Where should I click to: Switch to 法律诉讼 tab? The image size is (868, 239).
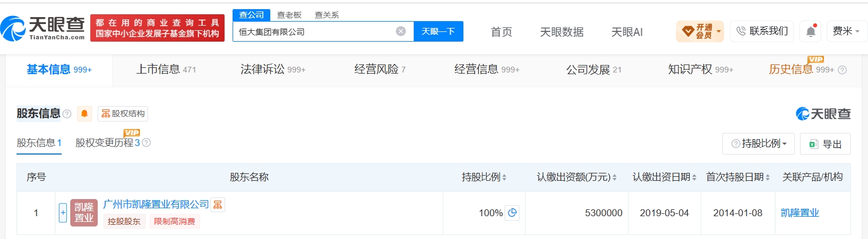tap(273, 70)
